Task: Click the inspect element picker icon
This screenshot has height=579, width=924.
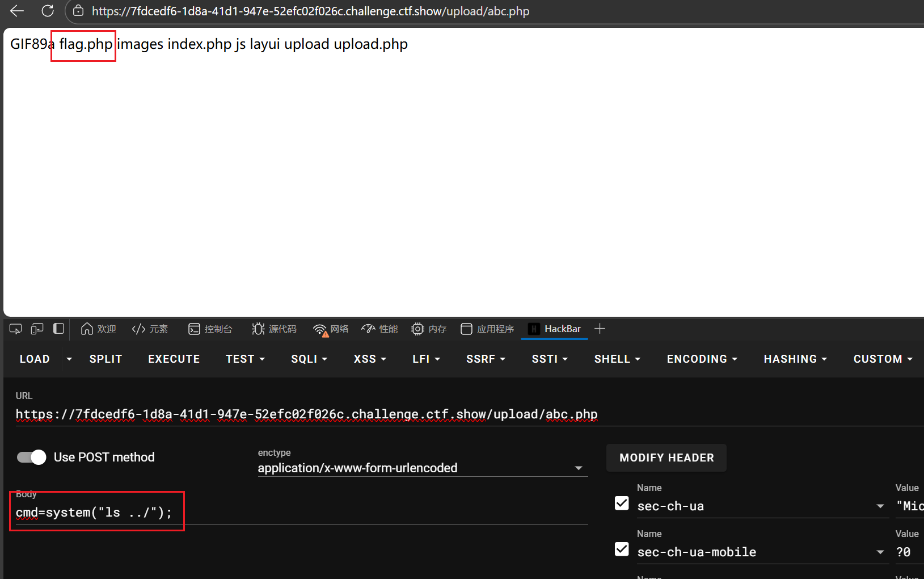Action: (15, 329)
